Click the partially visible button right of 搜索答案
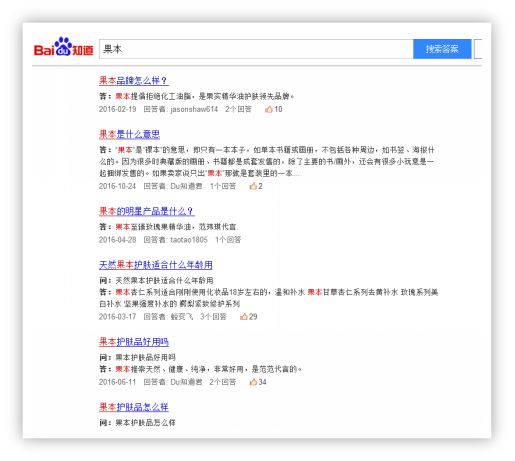Viewport: 515px width, 461px height. click(x=478, y=49)
